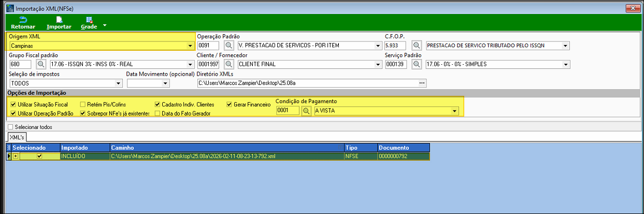Click the search icon beside C.F.O.P. code
The width and height of the screenshot is (644, 214).
tap(417, 46)
